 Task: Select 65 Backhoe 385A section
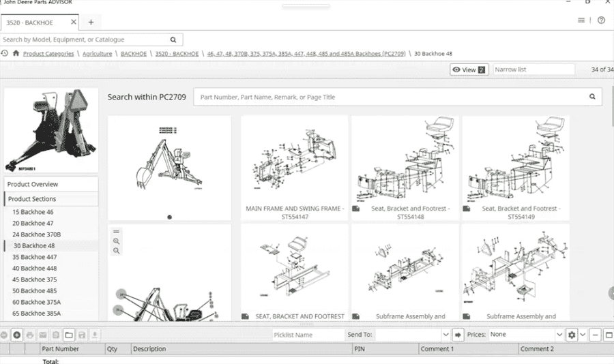(36, 313)
